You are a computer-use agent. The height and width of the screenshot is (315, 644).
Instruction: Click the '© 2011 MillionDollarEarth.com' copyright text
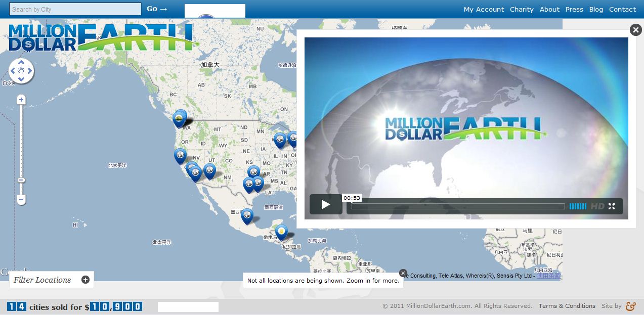(x=457, y=306)
